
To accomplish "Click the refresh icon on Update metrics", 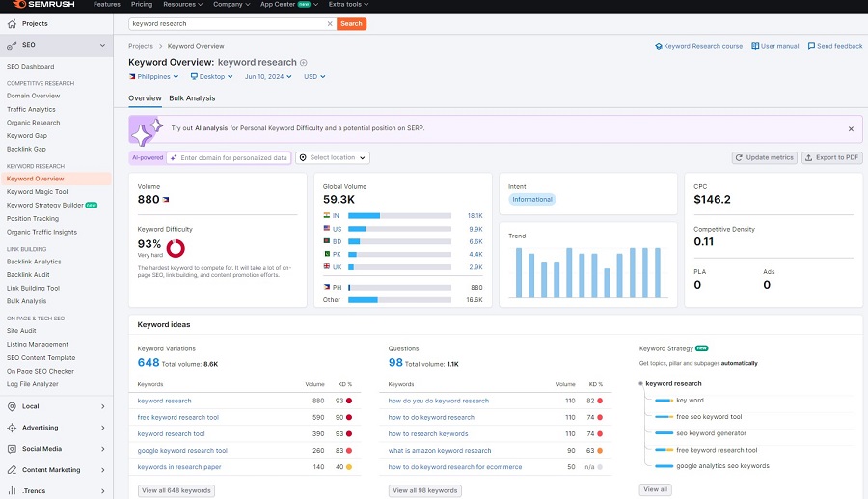I will (x=739, y=158).
